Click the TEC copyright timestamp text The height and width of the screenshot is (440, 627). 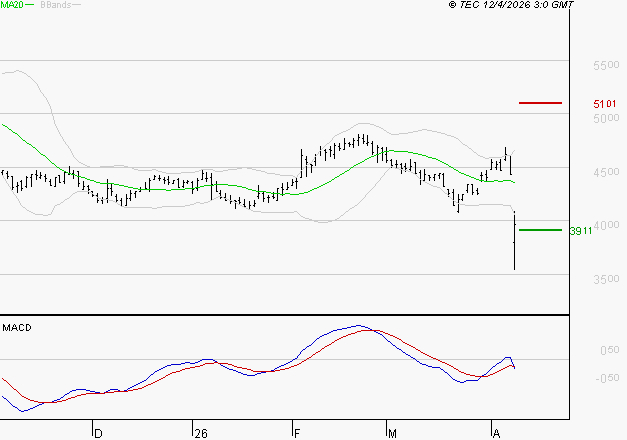[511, 5]
